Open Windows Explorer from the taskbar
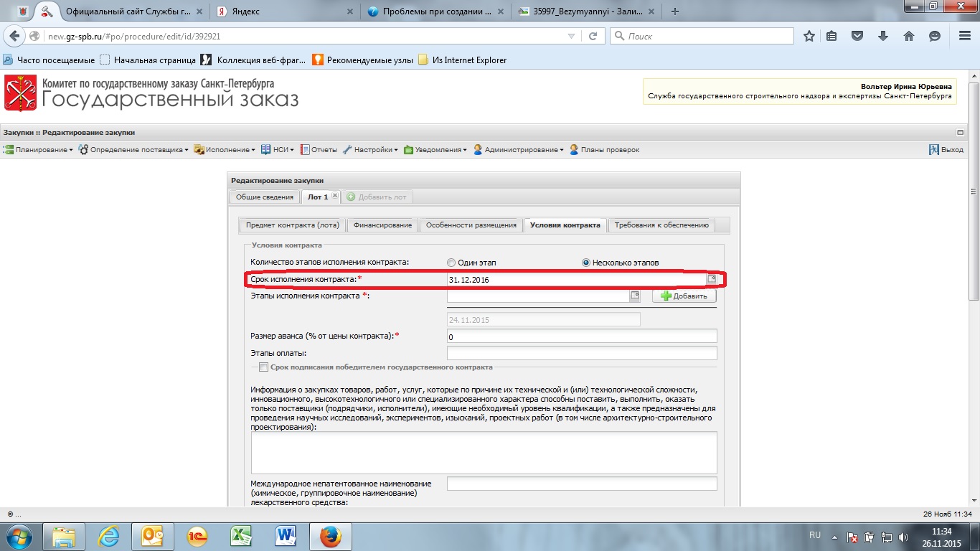The image size is (980, 551). pyautogui.click(x=64, y=537)
